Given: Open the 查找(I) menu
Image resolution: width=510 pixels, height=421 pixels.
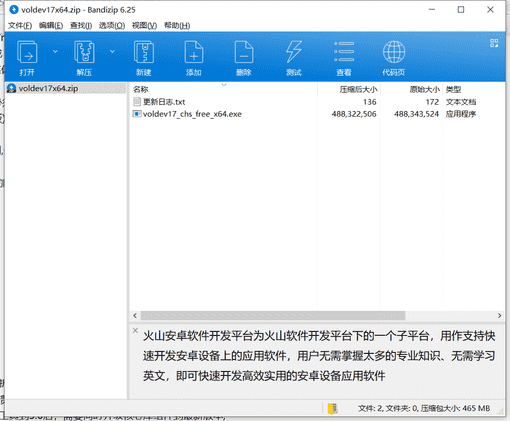Looking at the screenshot, I should pos(81,26).
